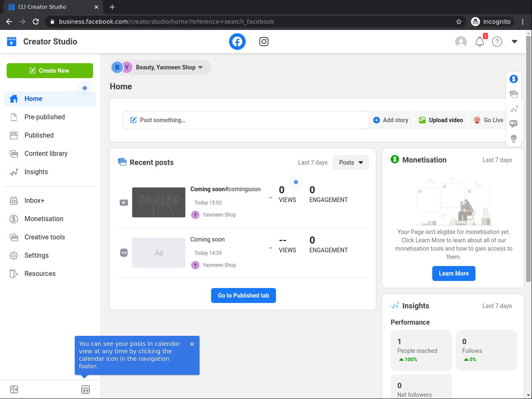Click the Post something field
The image size is (532, 399).
point(246,120)
